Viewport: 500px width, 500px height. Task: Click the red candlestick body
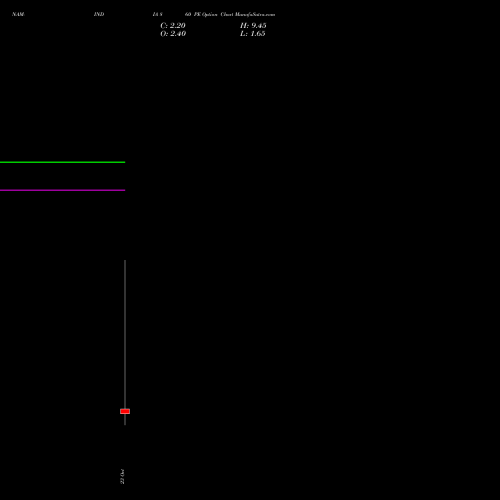tap(125, 411)
